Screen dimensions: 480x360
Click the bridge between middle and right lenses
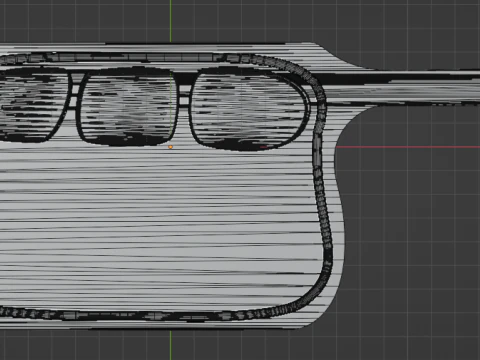[184, 97]
